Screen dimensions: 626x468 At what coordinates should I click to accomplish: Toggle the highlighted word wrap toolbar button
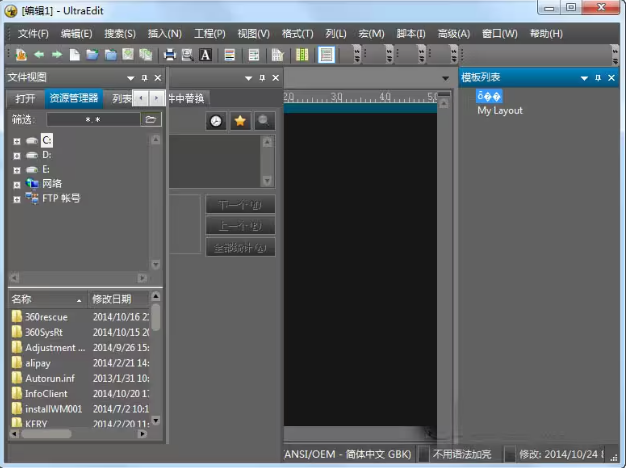pyautogui.click(x=326, y=55)
